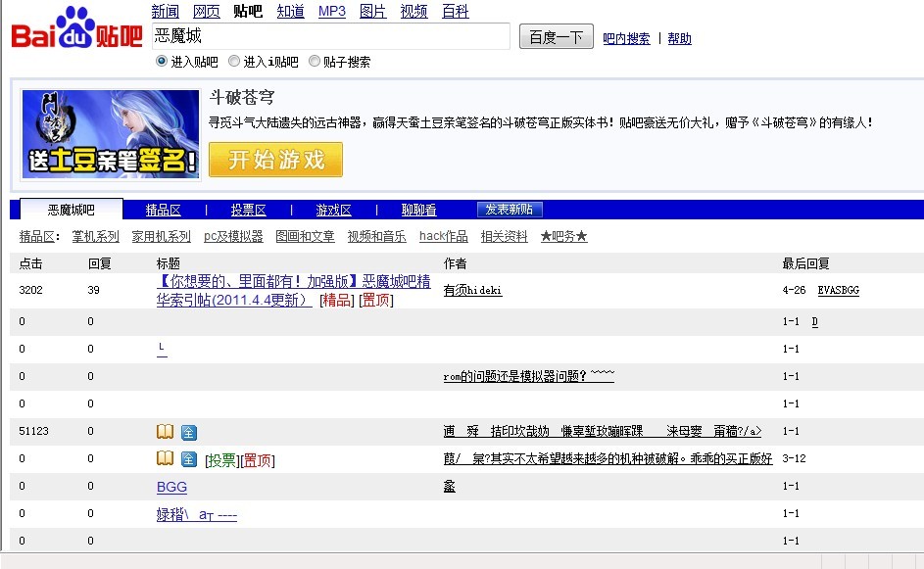924x569 pixels.
Task: Click the search box containing 恶魔城
Action: [x=330, y=36]
